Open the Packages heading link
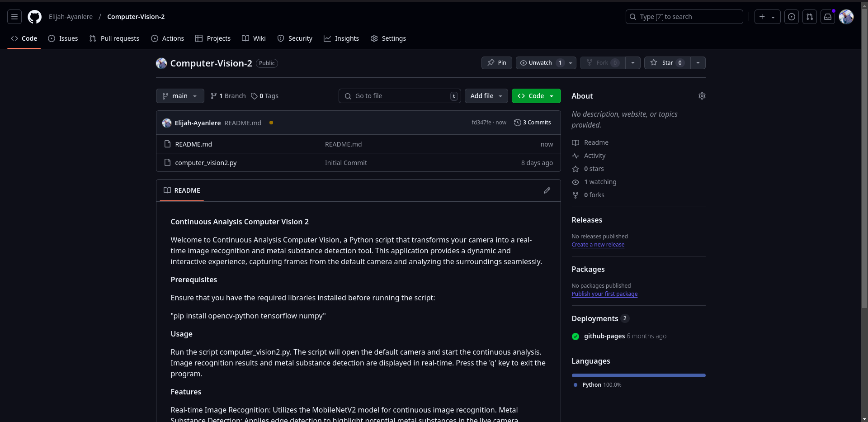Image resolution: width=868 pixels, height=422 pixels. coord(588,269)
